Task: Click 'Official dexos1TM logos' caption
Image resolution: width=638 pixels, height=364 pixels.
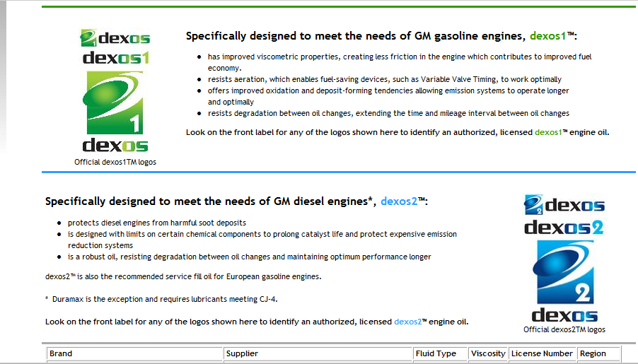Action: (x=115, y=162)
